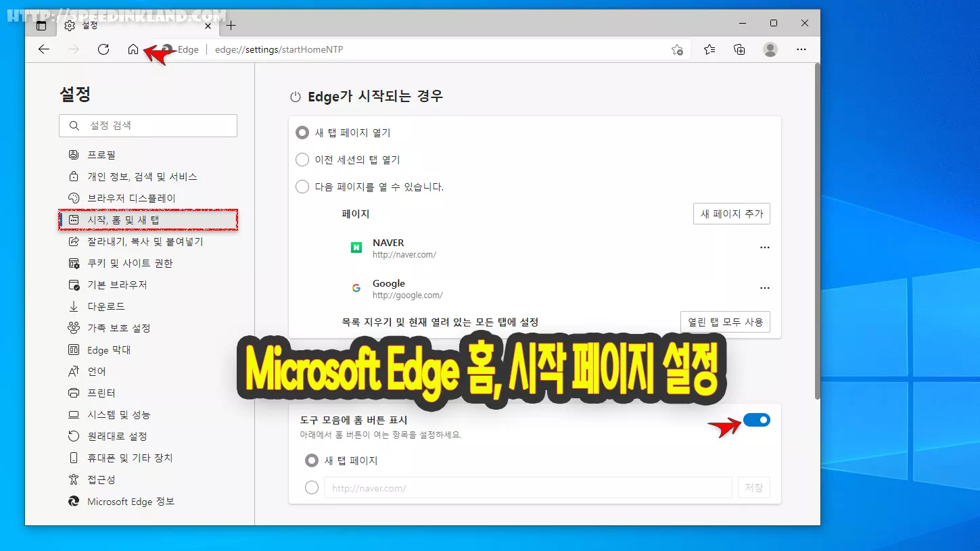Toggle the 도구 모음에 홈 버튼 표시 switch
Screen dimensions: 980x551
pos(756,421)
